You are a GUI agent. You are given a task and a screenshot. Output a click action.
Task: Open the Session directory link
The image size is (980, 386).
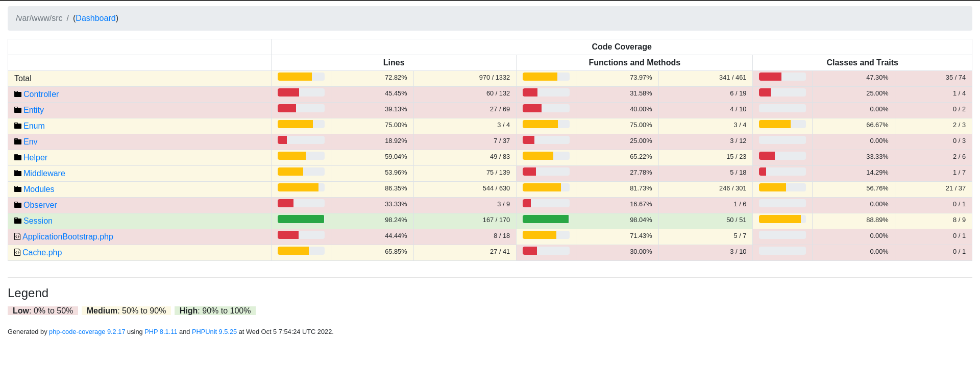38,221
